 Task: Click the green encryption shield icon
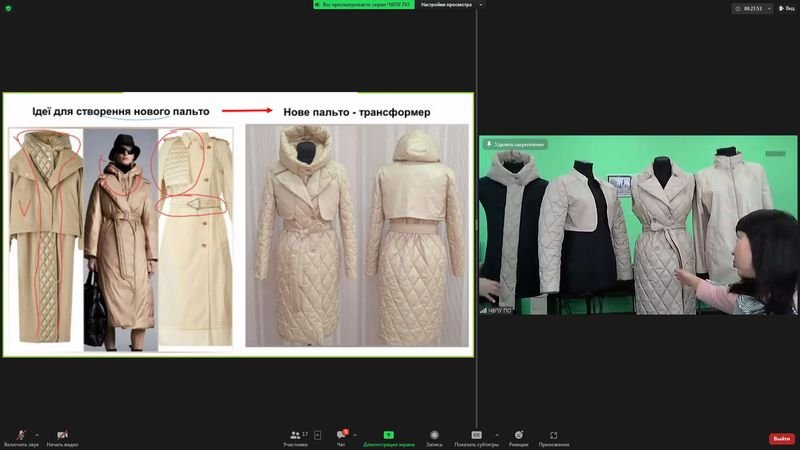[x=8, y=8]
